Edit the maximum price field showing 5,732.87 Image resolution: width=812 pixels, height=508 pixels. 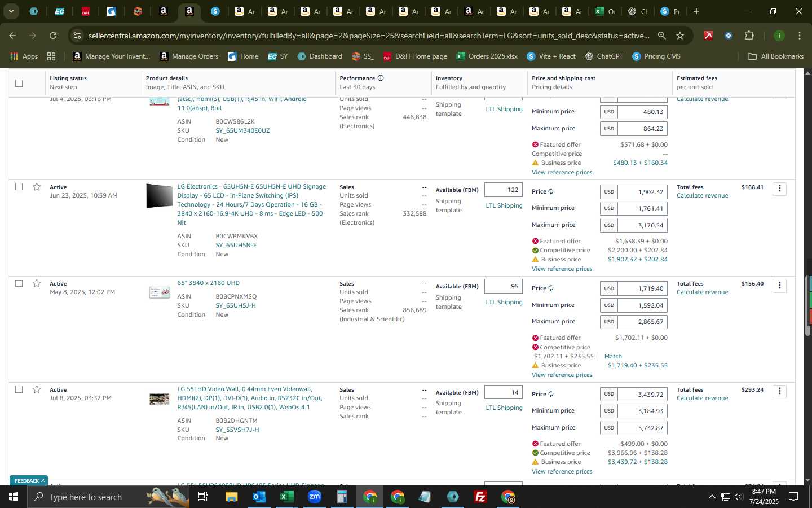click(643, 428)
